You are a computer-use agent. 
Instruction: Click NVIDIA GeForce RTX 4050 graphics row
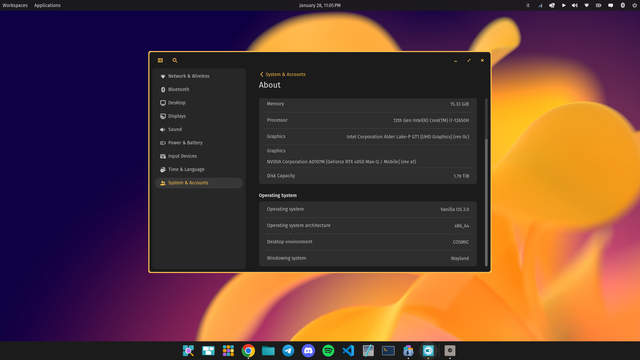coord(368,156)
